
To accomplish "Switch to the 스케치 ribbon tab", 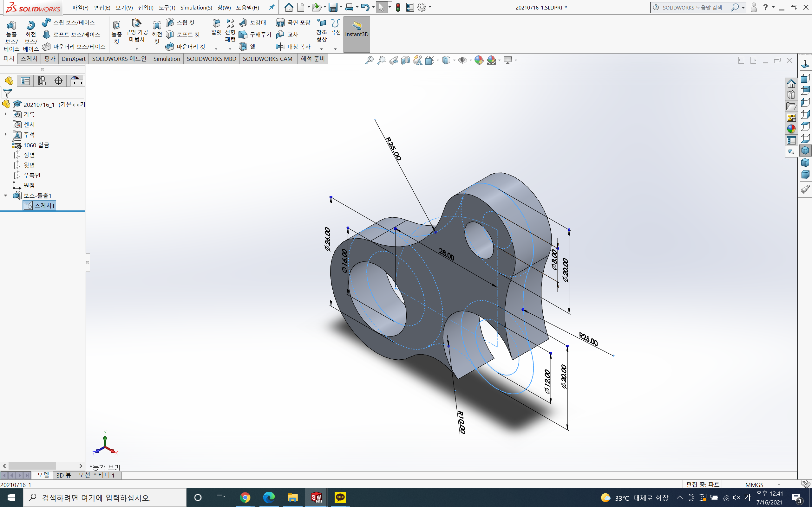I will 29,59.
